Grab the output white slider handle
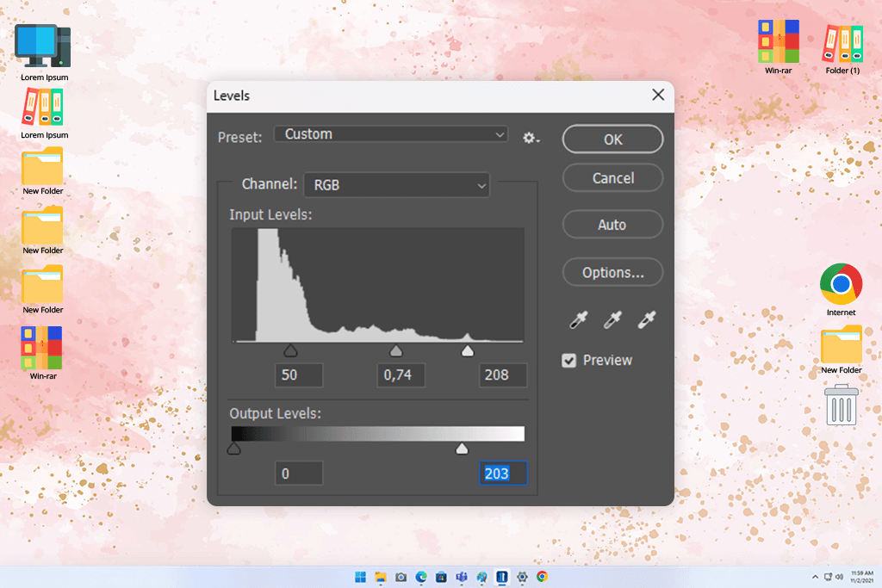This screenshot has height=588, width=882. pyautogui.click(x=462, y=449)
